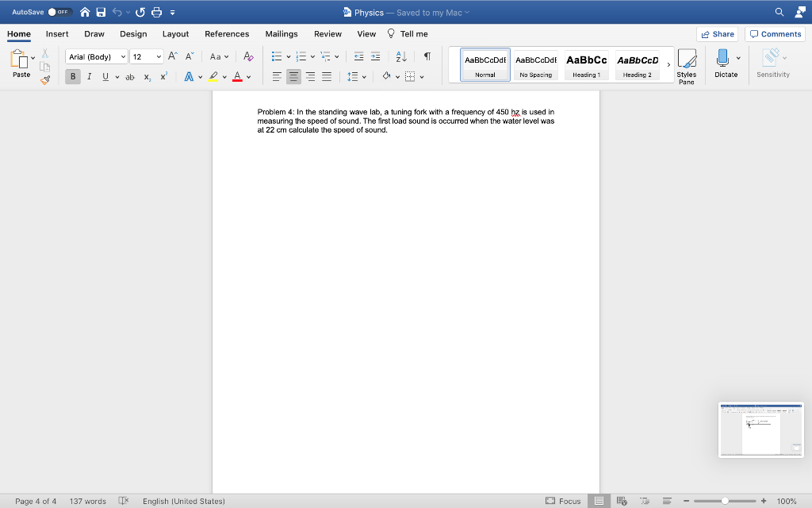Open spelling and grammar check in status bar
Viewport: 812px width, 508px height.
click(123, 501)
